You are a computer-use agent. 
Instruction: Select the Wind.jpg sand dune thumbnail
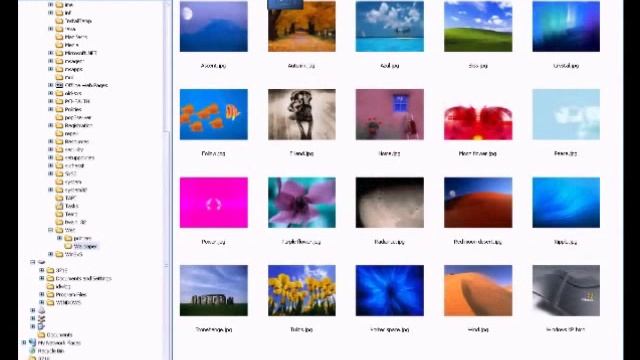[x=478, y=290]
